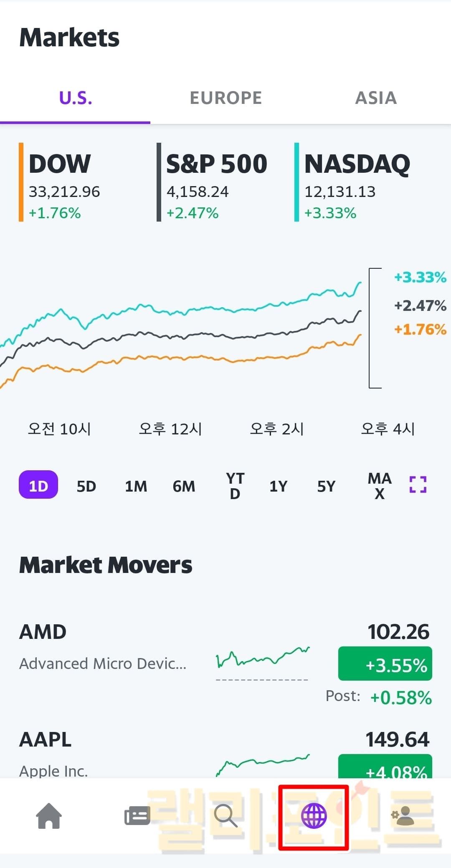Image resolution: width=451 pixels, height=868 pixels.
Task: Select the 1Y chart range
Action: (278, 486)
